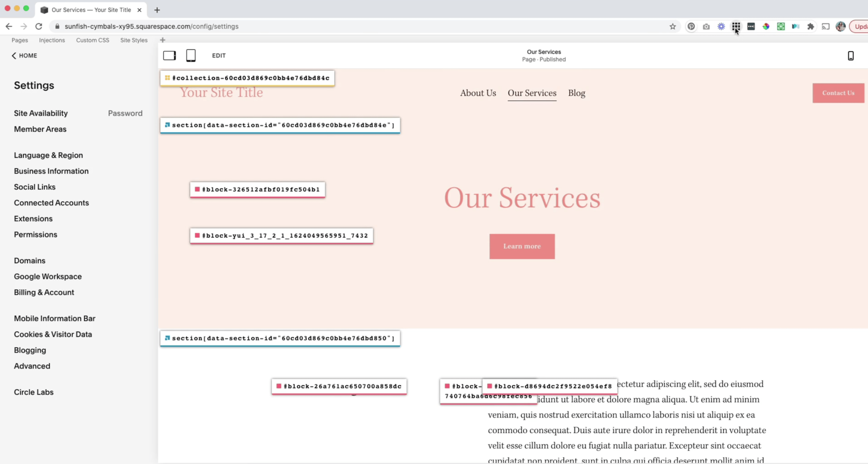Go back using the HOME link
This screenshot has width=868, height=464.
point(24,56)
